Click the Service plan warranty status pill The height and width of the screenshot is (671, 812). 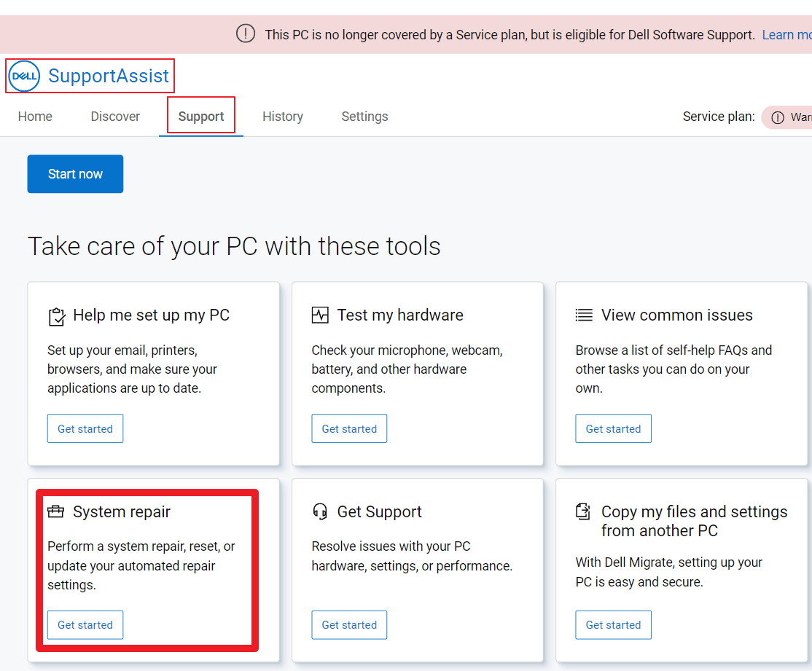786,117
